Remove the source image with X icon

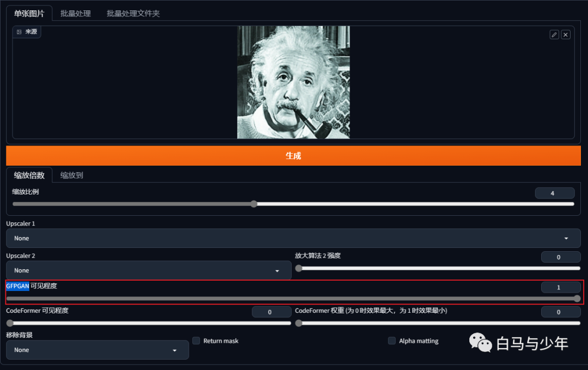(x=566, y=34)
